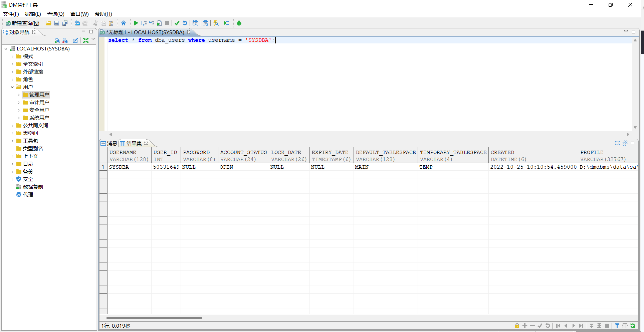Click the OPEN account status cell
Screen dimensions: 644x332
click(243, 167)
